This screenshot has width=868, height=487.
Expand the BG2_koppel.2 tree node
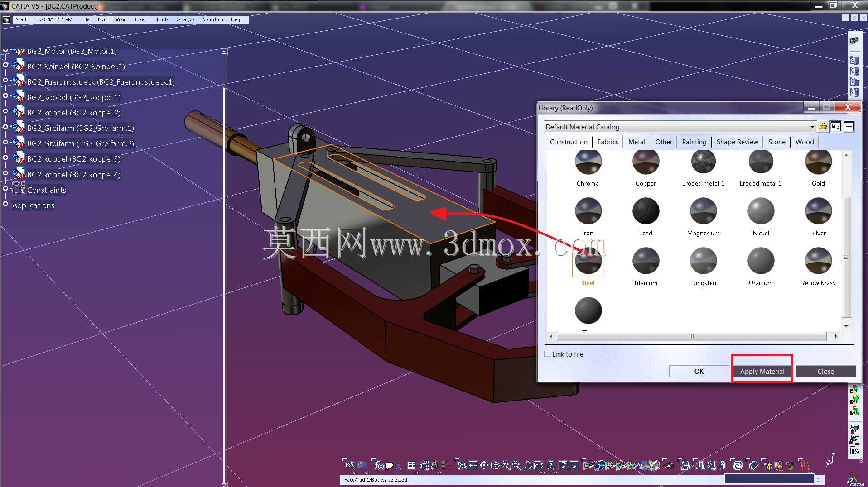coord(5,111)
